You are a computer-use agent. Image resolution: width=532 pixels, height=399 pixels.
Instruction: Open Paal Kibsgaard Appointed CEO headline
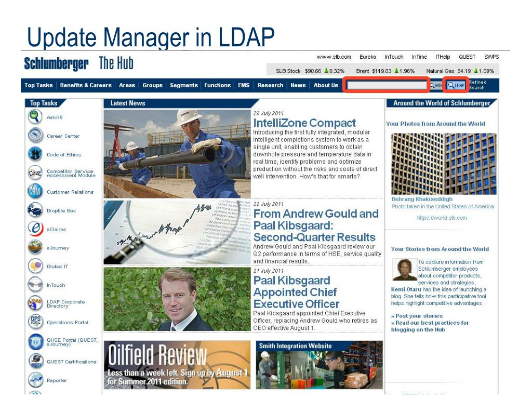[x=296, y=292]
